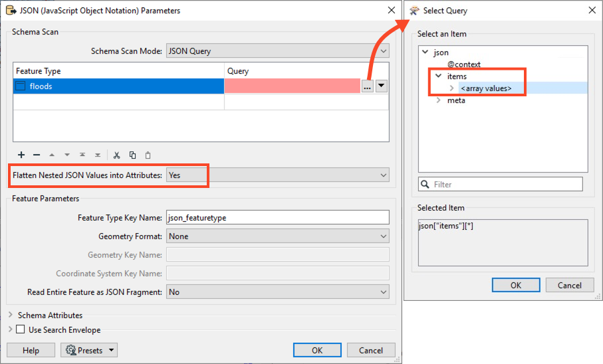
Task: Select the <array values> tree item
Action: pos(486,88)
